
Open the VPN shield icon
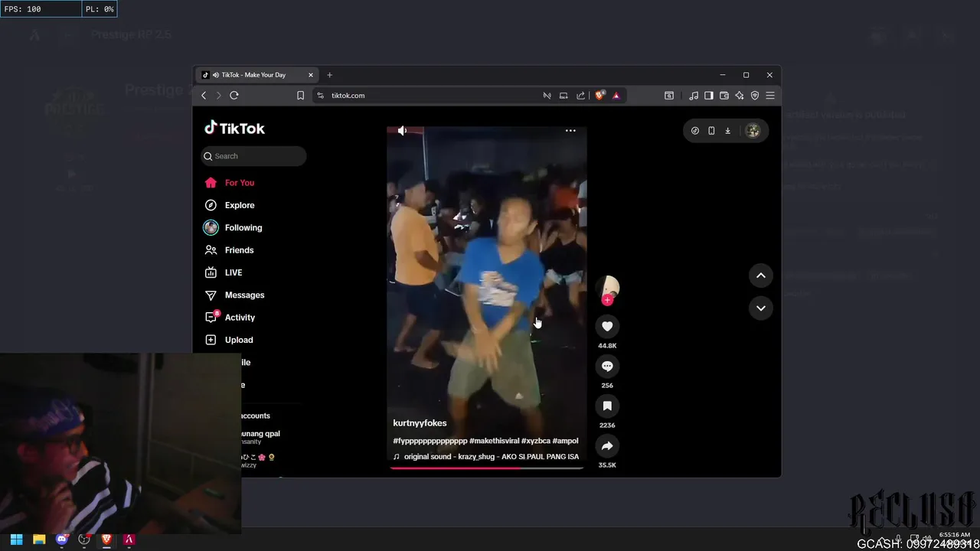pos(755,96)
